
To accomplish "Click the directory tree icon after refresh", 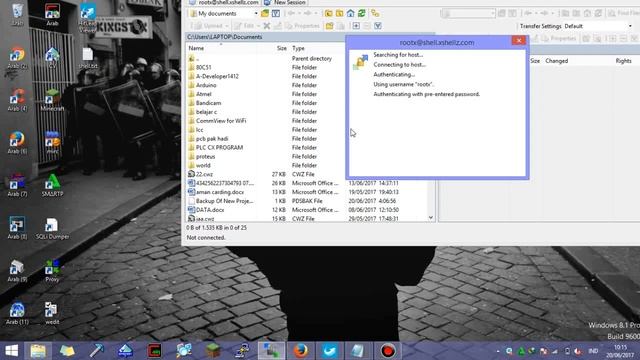I will click(375, 13).
